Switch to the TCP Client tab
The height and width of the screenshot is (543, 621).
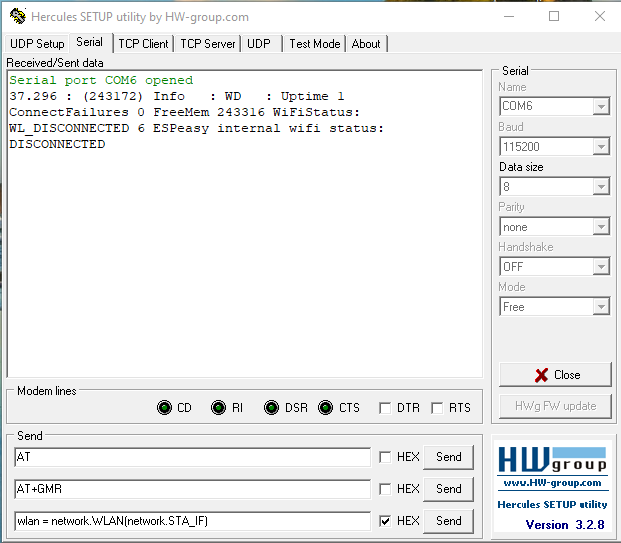(143, 44)
